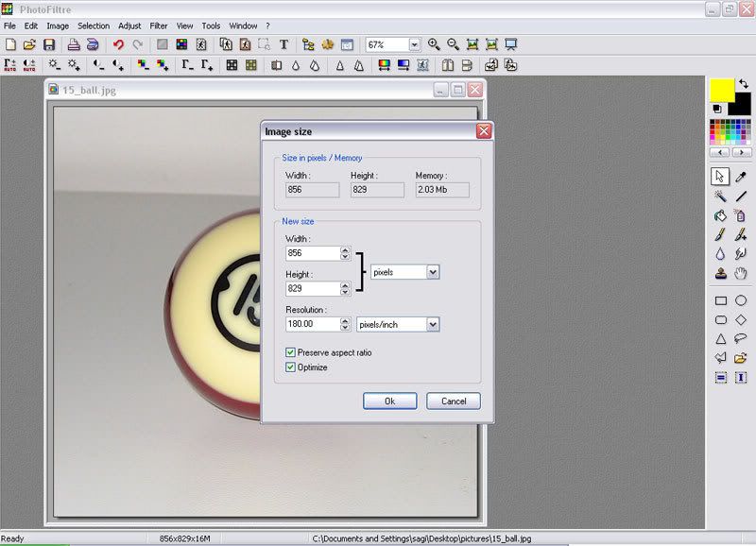Choose the Rectangle selection shape
756x546 pixels.
pos(721,300)
